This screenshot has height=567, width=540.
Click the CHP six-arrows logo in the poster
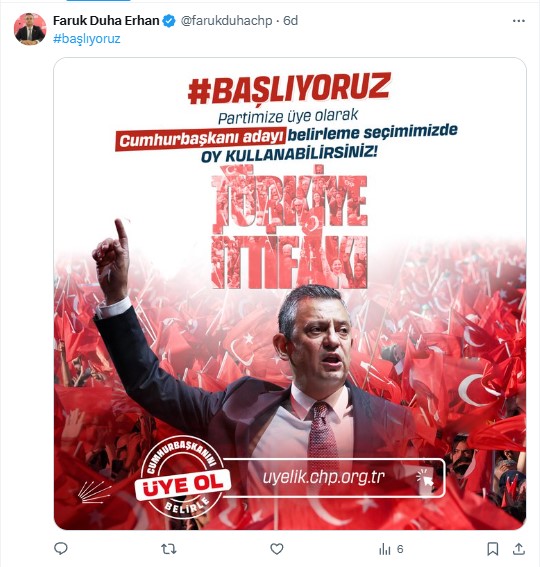(x=95, y=491)
